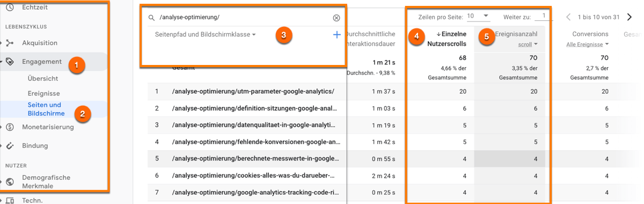Expand the Bindung section
This screenshot has height=204, width=644.
(x=2, y=145)
